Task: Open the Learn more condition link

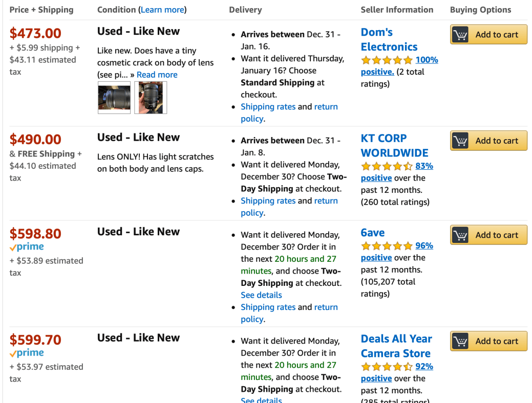Action: point(162,10)
